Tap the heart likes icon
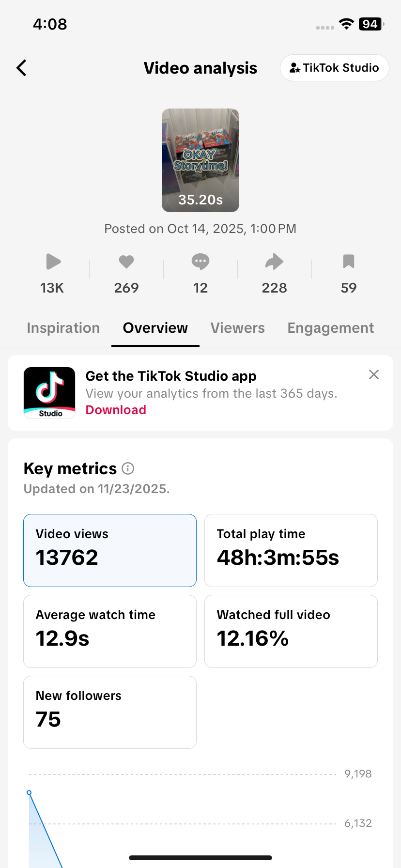This screenshot has height=868, width=401. pyautogui.click(x=126, y=262)
